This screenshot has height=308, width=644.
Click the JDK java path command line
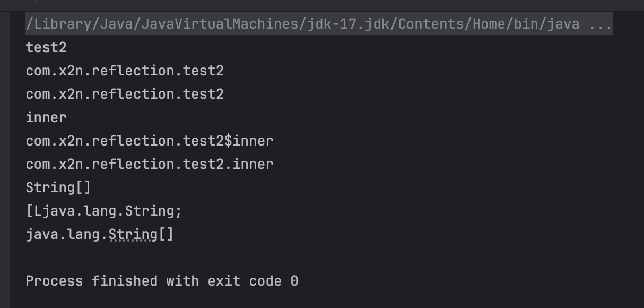pos(319,24)
